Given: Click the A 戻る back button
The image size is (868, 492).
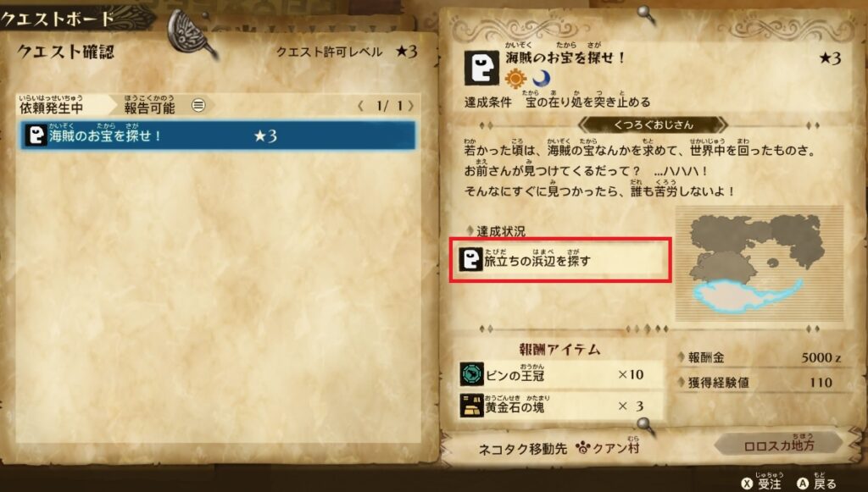Looking at the screenshot, I should (x=816, y=483).
